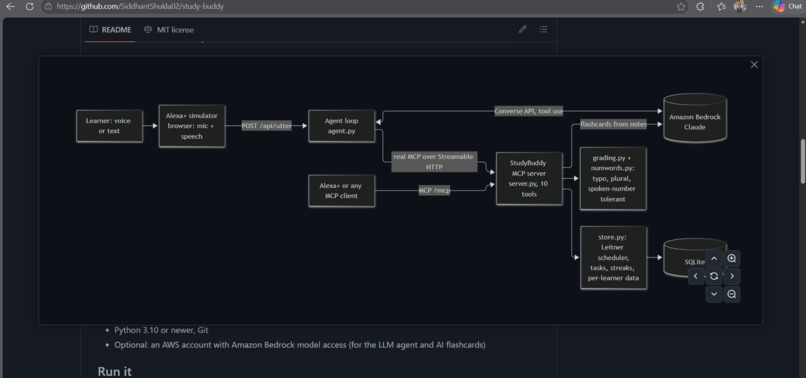The height and width of the screenshot is (378, 806).
Task: Click the site info lock icon in the address bar
Action: click(48, 7)
